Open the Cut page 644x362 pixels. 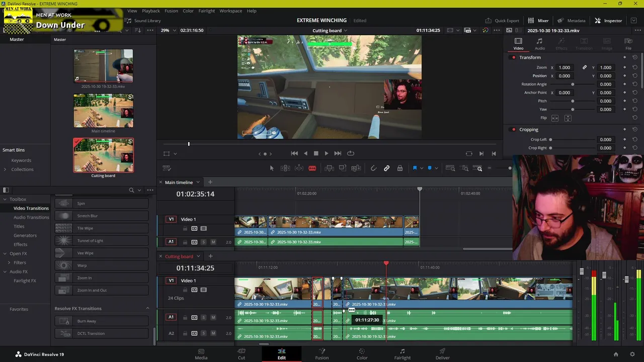click(242, 354)
